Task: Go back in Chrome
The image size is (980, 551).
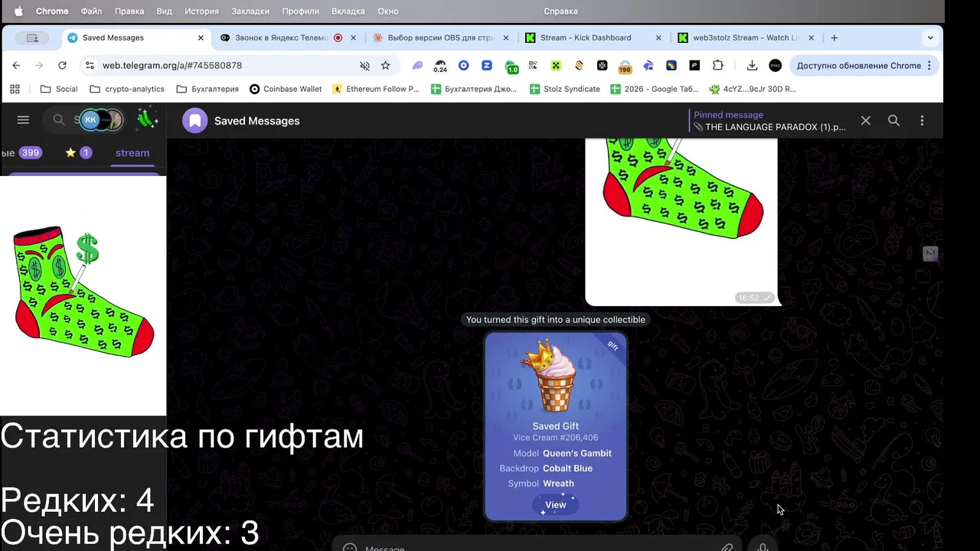Action: (x=16, y=66)
